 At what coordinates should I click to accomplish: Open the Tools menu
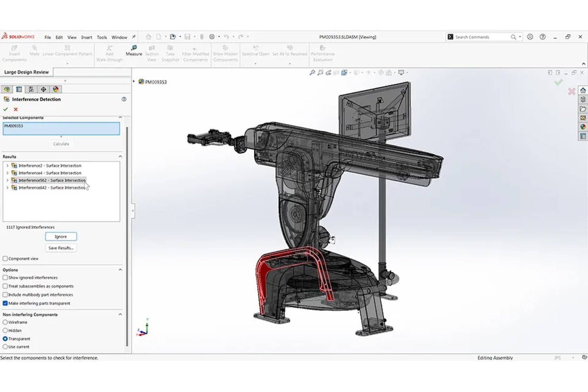tap(102, 37)
